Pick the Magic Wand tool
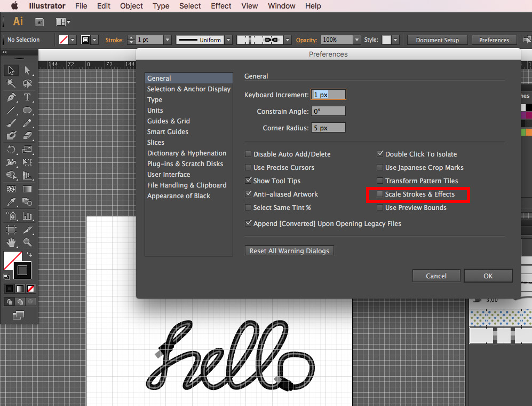532x406 pixels. [11, 84]
